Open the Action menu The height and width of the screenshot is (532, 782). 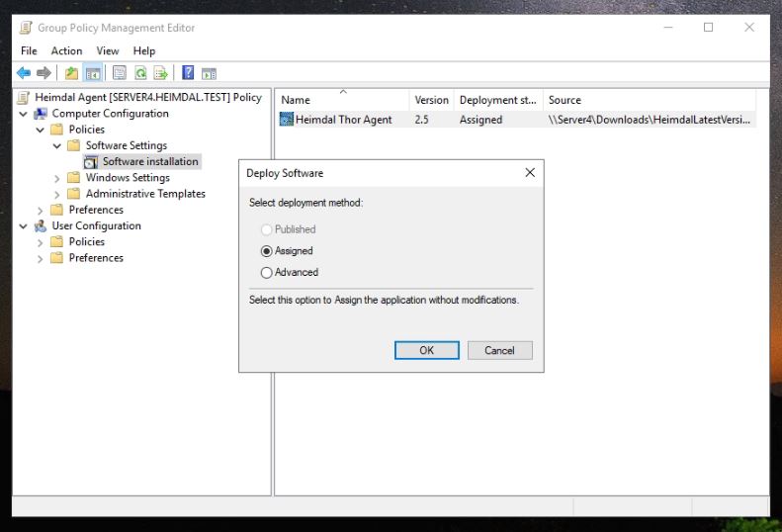tap(66, 50)
